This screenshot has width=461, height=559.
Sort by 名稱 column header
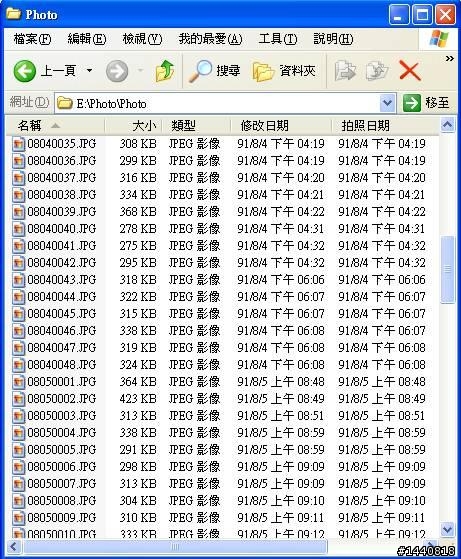pos(55,125)
